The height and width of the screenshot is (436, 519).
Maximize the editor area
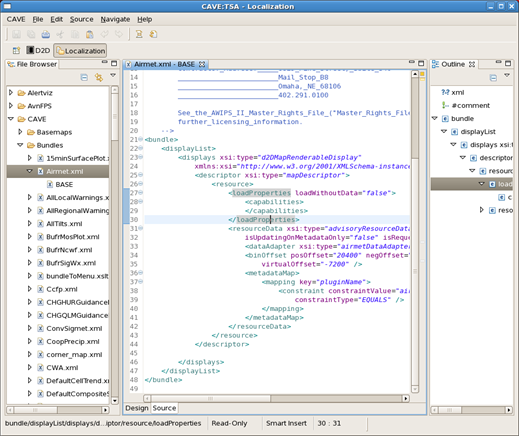pos(421,63)
